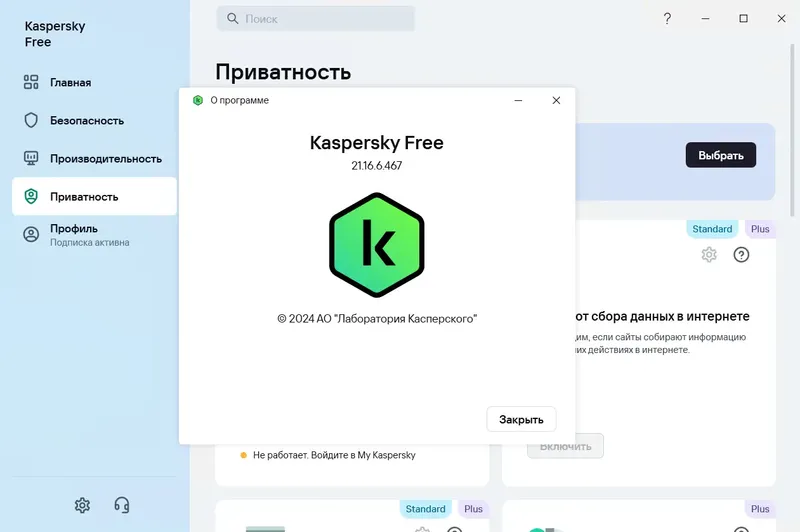Click the Kaspersky Free sidebar title
Image resolution: width=800 pixels, height=532 pixels.
55,34
